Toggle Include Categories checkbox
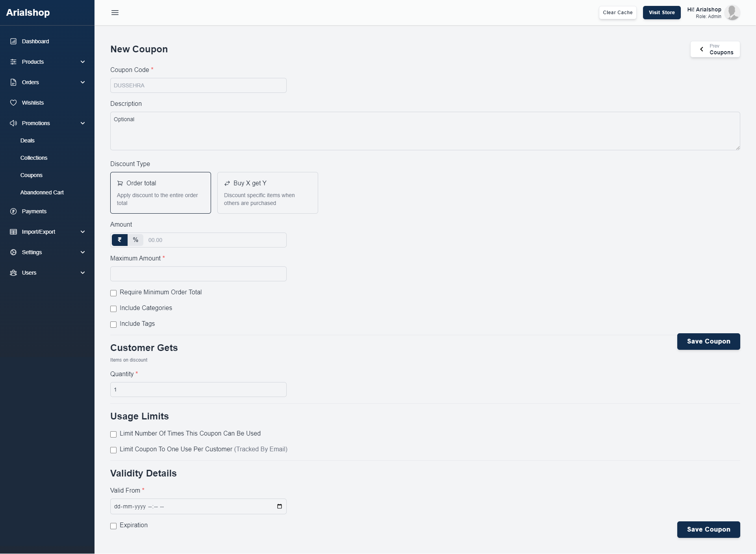Image resolution: width=756 pixels, height=554 pixels. 113,308
